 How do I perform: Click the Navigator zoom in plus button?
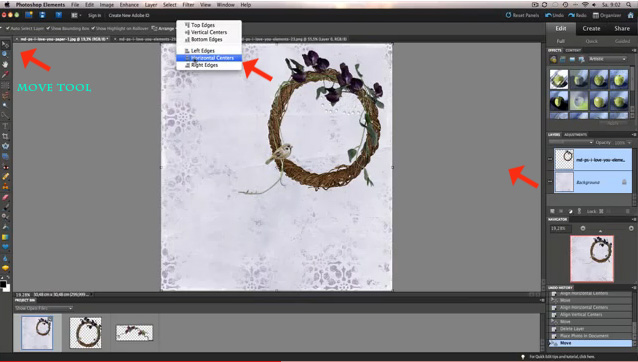[x=631, y=229]
